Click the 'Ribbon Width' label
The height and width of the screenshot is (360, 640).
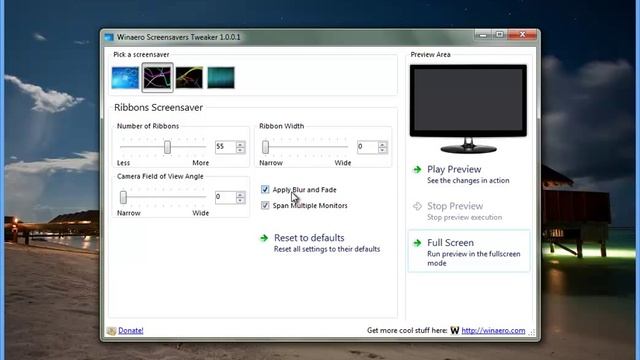coord(282,126)
